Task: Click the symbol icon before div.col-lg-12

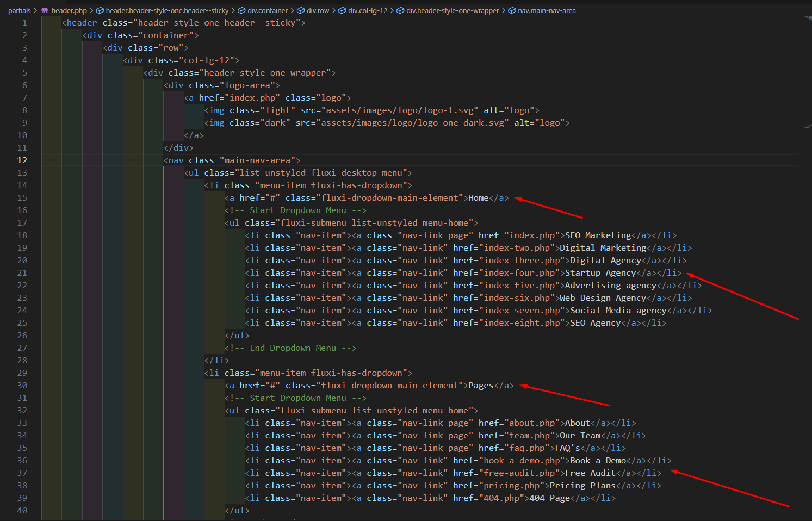Action: [x=343, y=10]
